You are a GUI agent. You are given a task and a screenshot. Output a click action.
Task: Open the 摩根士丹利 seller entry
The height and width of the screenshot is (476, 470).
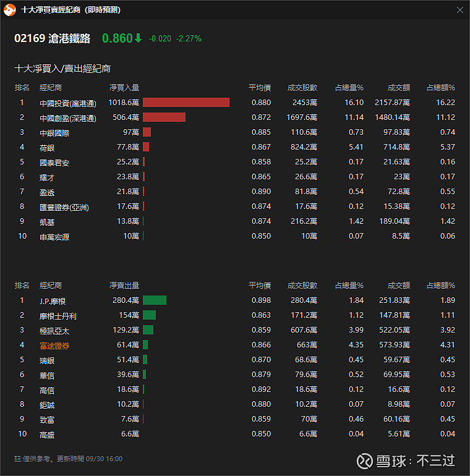click(58, 316)
